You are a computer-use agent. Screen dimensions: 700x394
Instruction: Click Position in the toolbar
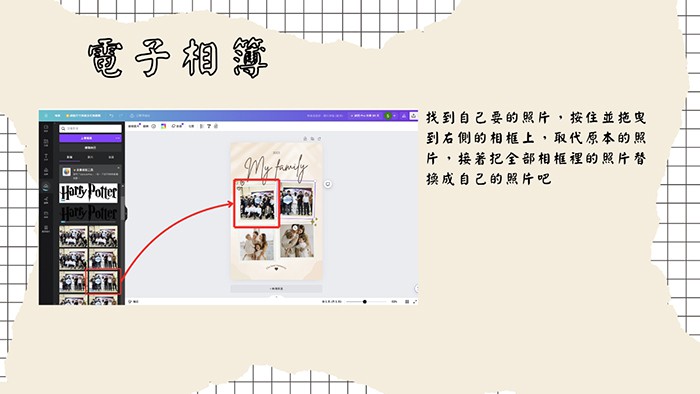pyautogui.click(x=191, y=126)
